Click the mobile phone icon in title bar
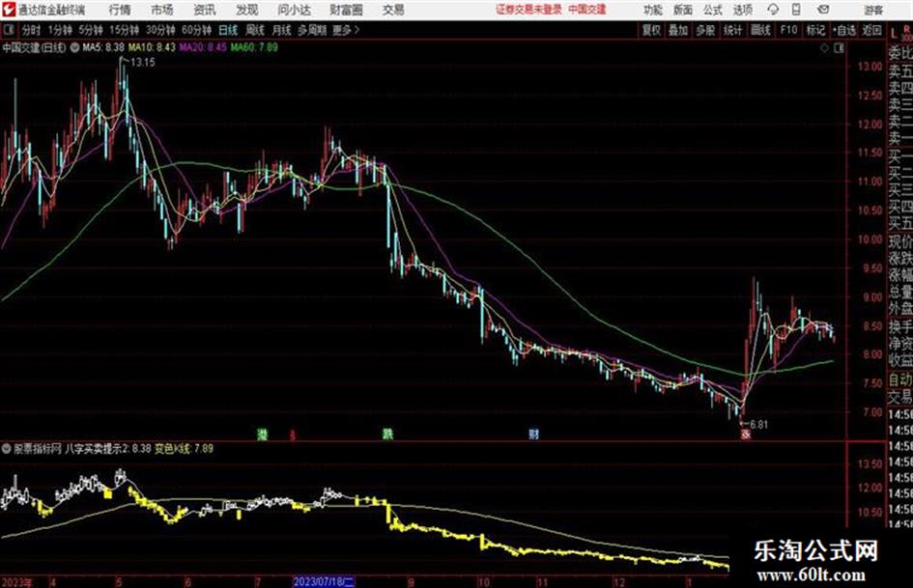 796,10
